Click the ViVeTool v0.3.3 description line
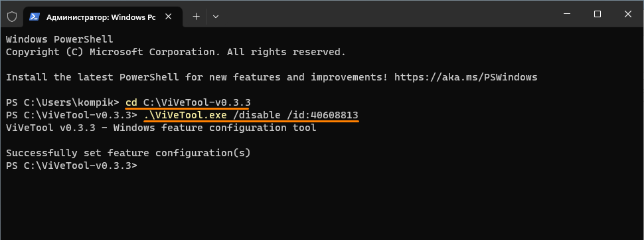Viewport: 644px width, 240px height. coord(161,128)
